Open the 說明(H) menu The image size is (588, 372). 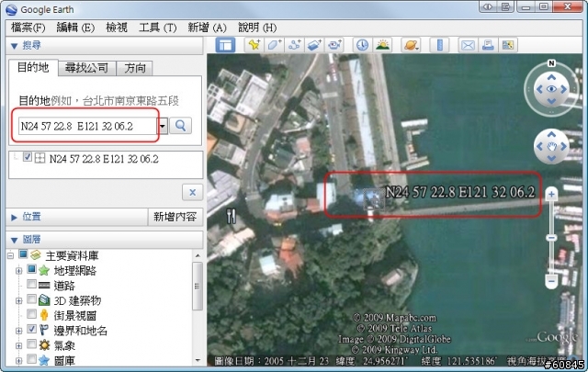[257, 28]
